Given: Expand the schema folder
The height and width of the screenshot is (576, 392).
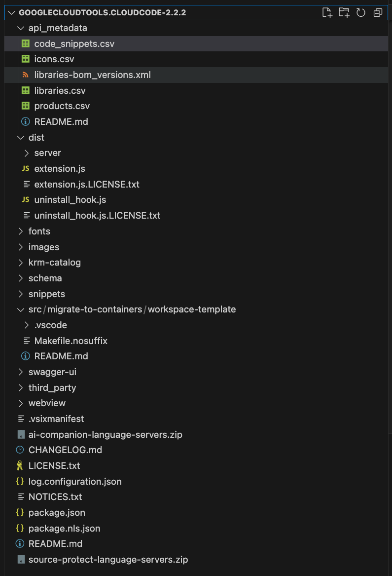Looking at the screenshot, I should [21, 278].
